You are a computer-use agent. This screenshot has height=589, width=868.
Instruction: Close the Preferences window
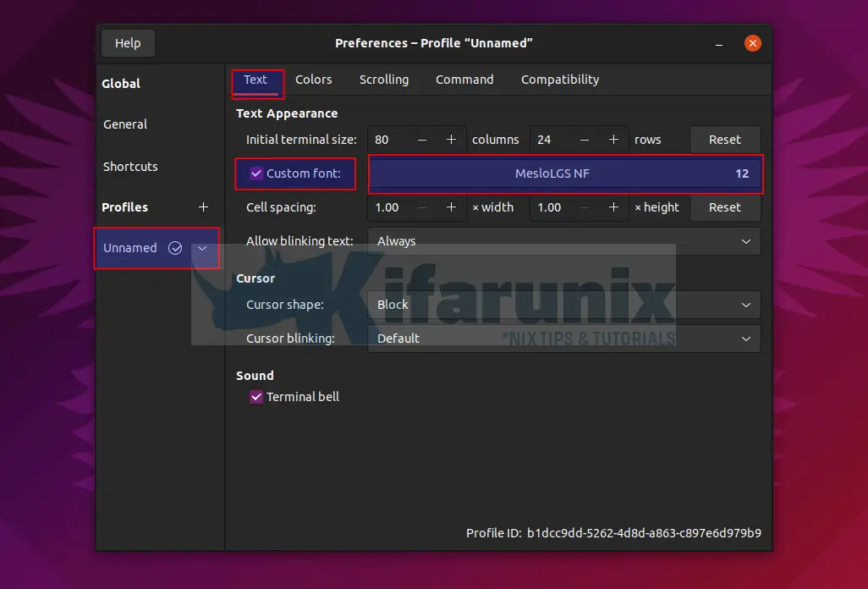752,42
